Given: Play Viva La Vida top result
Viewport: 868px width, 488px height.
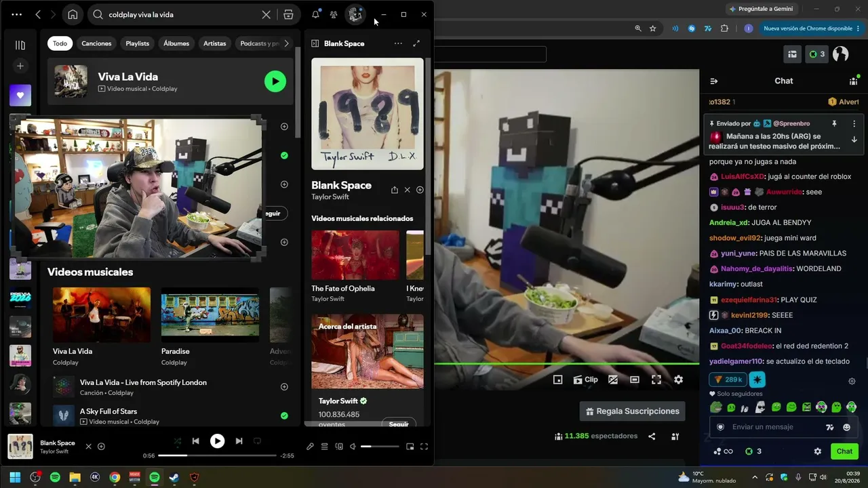Looking at the screenshot, I should pos(275,81).
